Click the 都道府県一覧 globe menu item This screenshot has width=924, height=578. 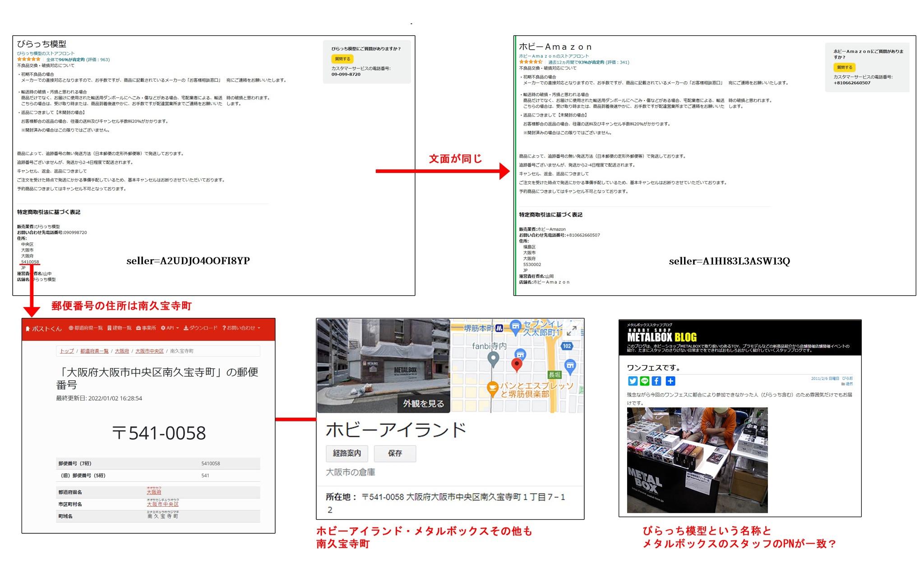coord(86,328)
